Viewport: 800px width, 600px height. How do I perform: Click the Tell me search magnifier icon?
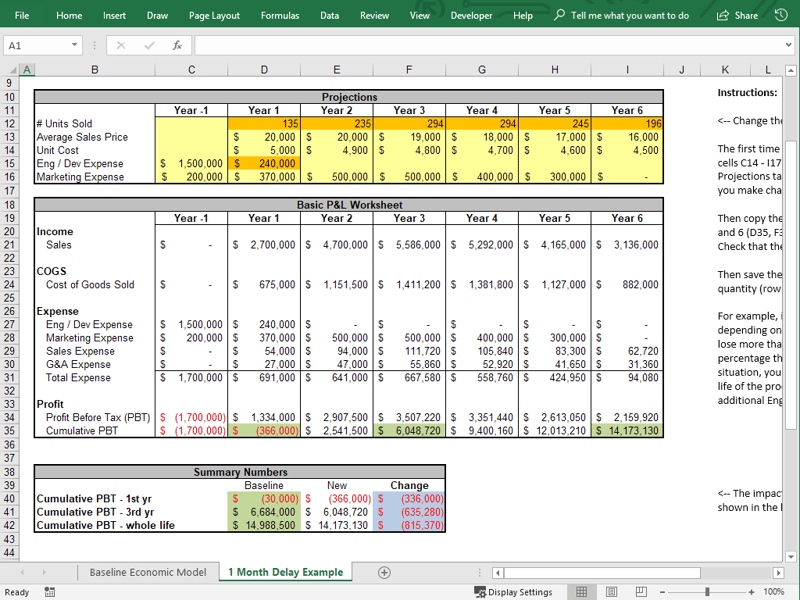(x=559, y=15)
